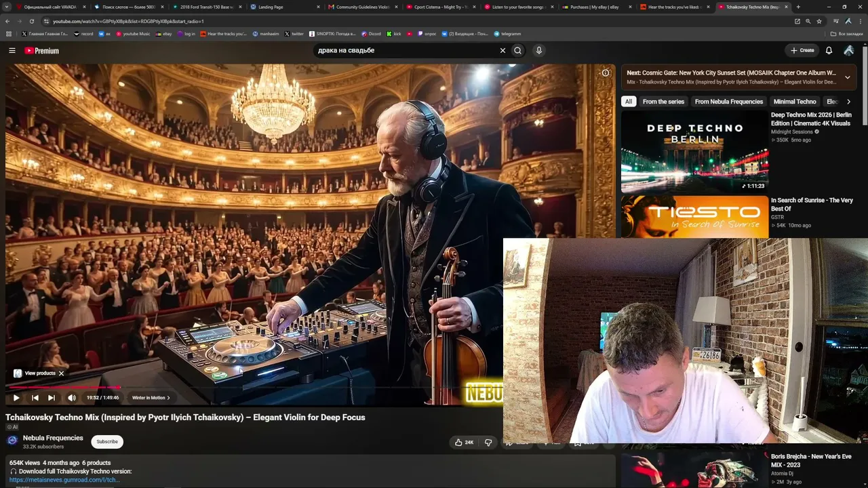Select 'Minimal Techno' filter chip
Viewport: 868px width, 488px height.
[795, 102]
